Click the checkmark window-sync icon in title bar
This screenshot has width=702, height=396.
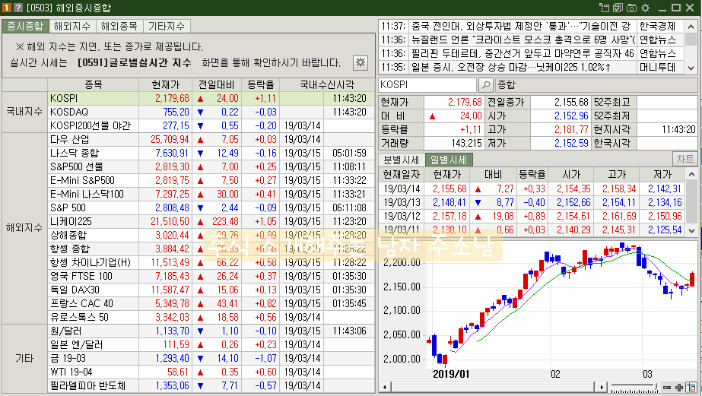[618, 7]
